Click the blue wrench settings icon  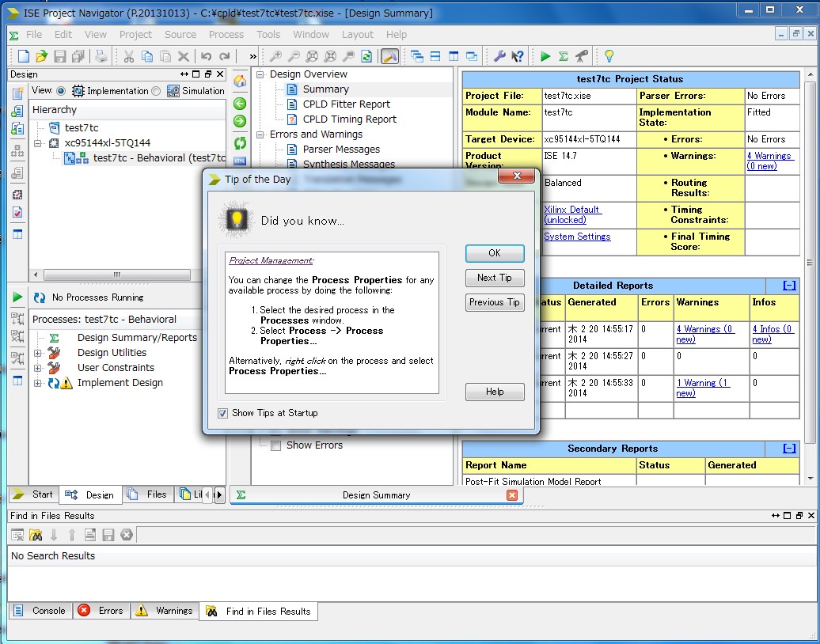click(x=499, y=56)
